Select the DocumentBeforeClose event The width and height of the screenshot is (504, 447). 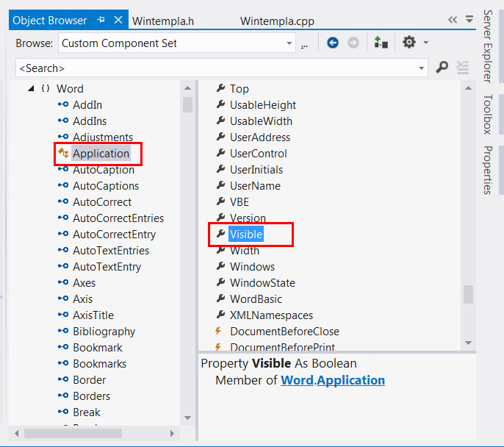284,332
